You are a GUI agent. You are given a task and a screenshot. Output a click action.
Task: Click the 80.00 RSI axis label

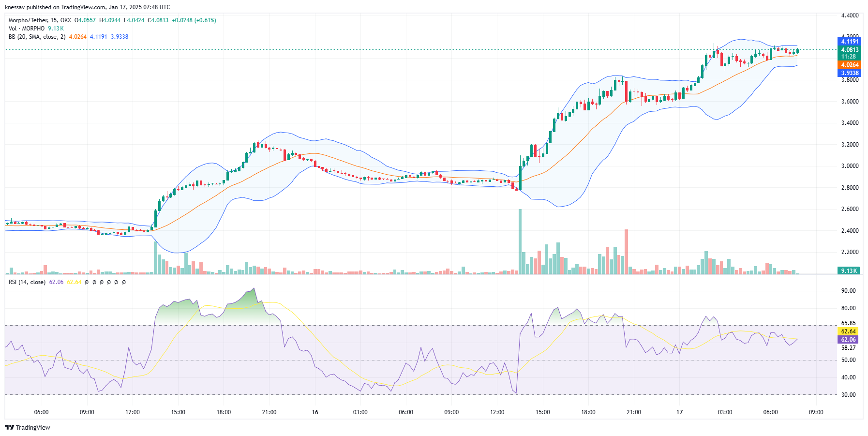848,308
